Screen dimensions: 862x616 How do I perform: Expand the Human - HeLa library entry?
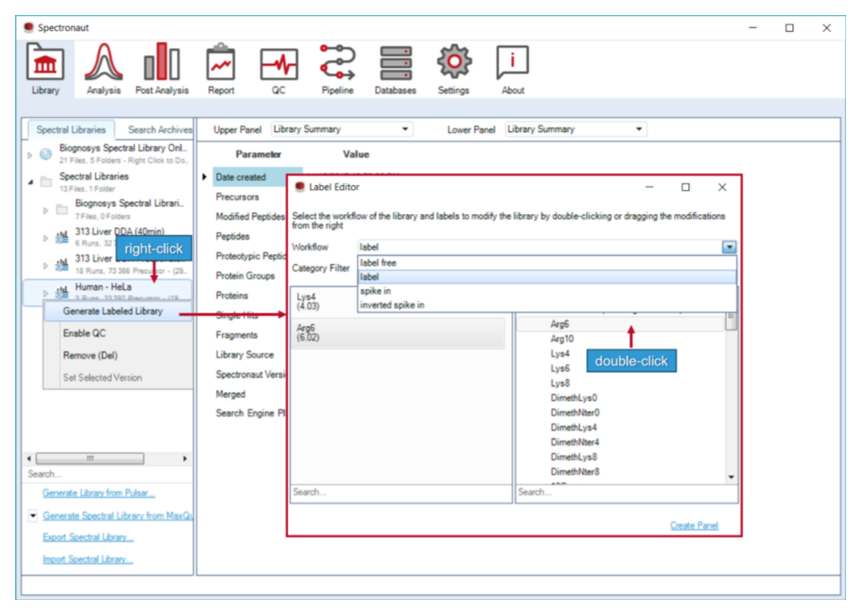(x=45, y=293)
